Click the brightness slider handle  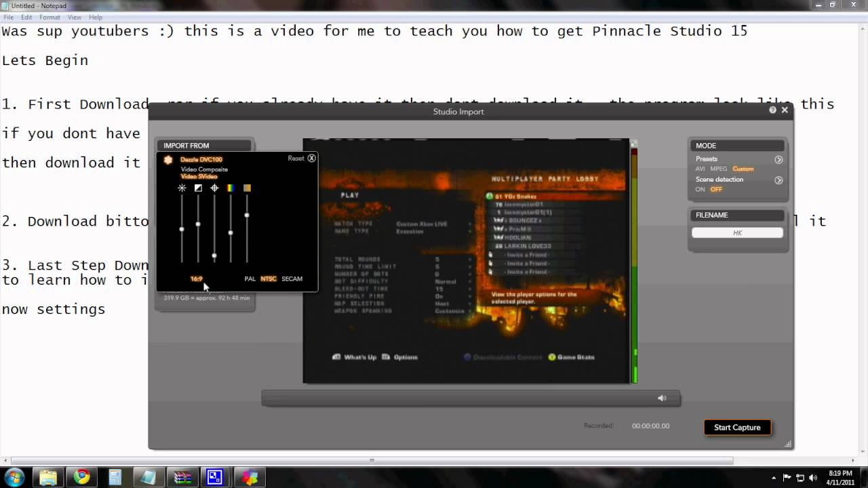point(182,229)
